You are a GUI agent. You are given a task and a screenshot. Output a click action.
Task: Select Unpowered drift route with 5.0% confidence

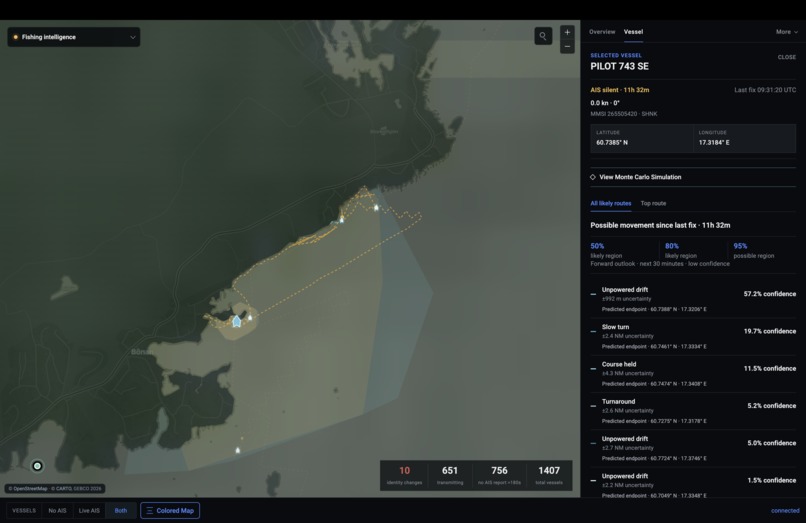click(x=693, y=448)
